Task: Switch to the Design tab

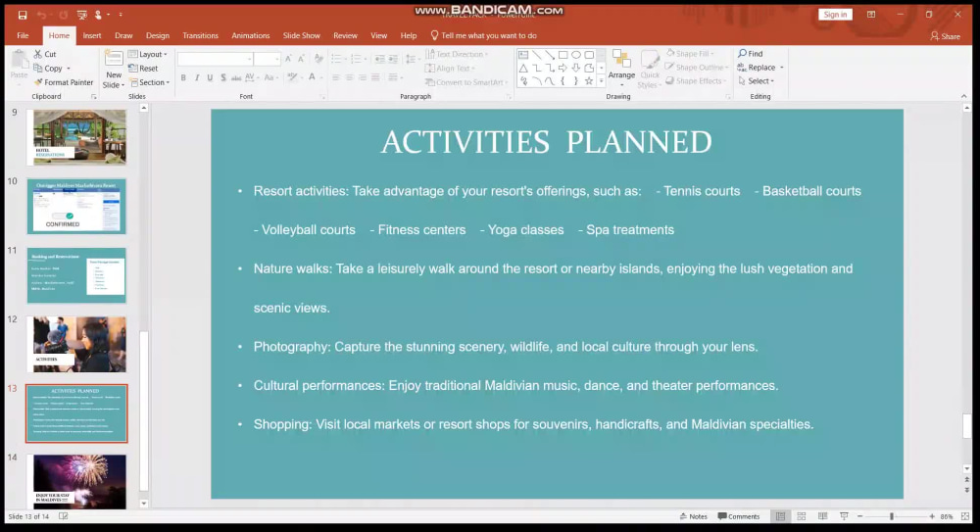Action: point(158,35)
